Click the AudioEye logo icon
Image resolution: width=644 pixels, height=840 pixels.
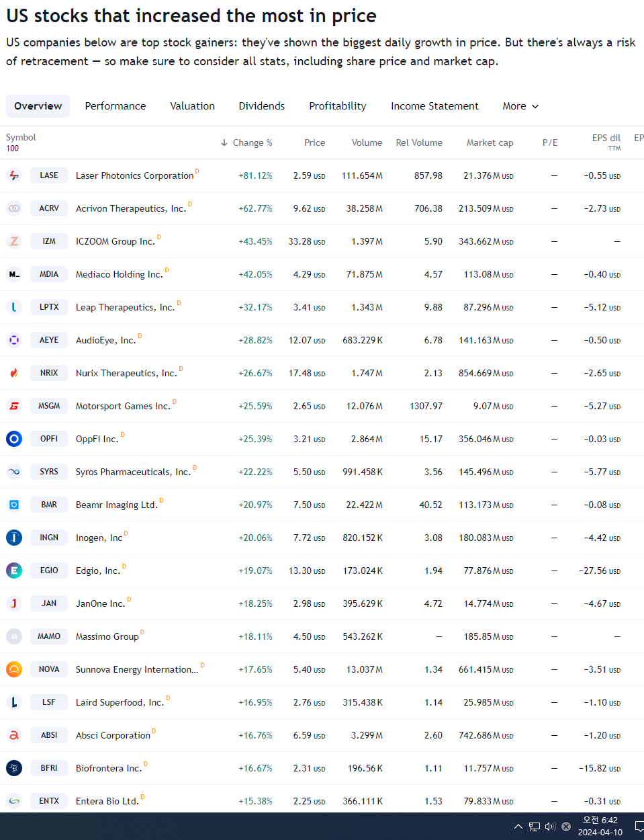(x=14, y=340)
